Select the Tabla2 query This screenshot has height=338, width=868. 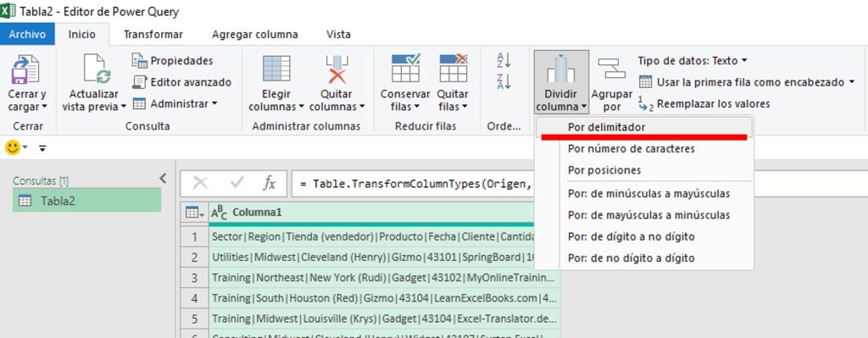click(x=87, y=201)
